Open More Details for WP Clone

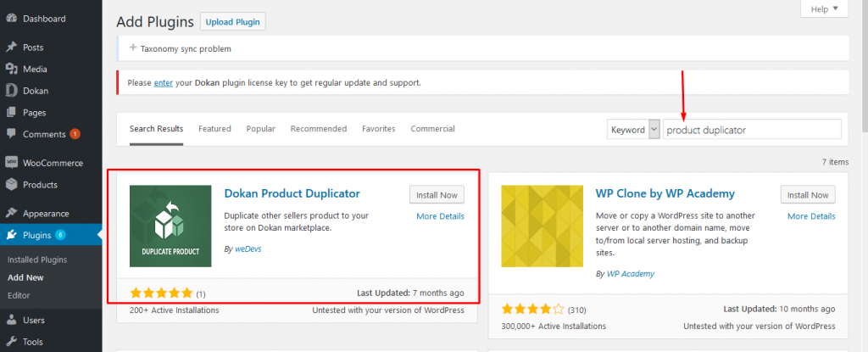[811, 216]
